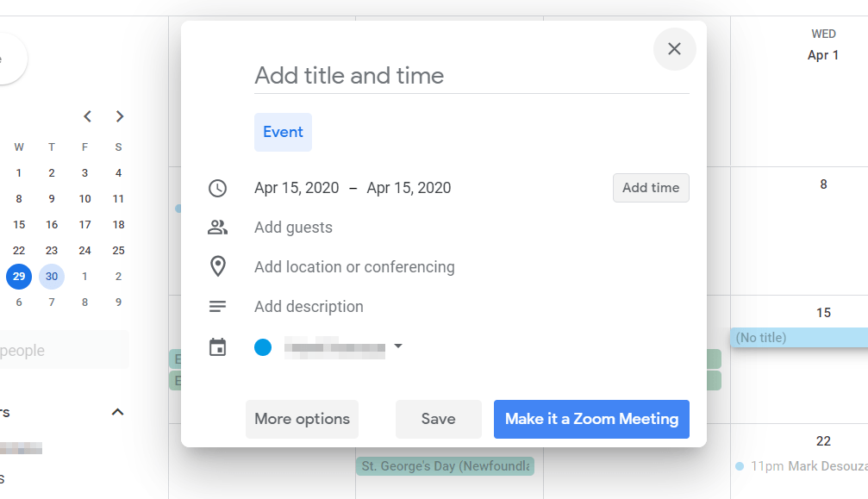Open the St. George's Day event

445,465
